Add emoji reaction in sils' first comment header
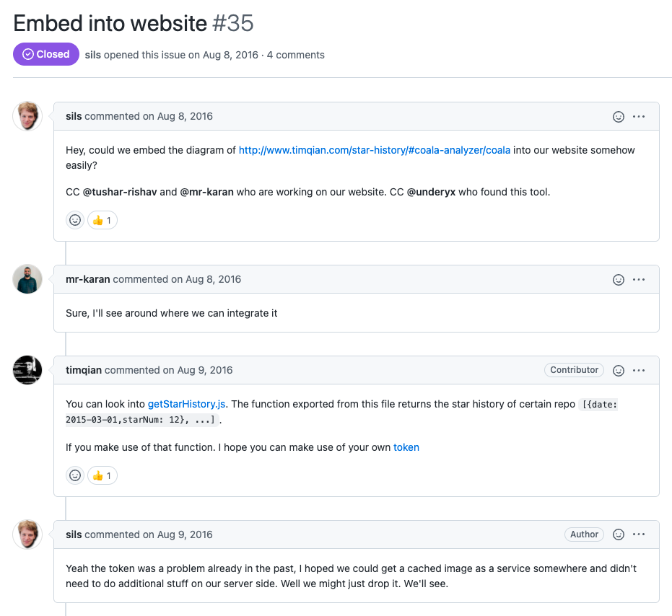The image size is (672, 616). coord(618,117)
